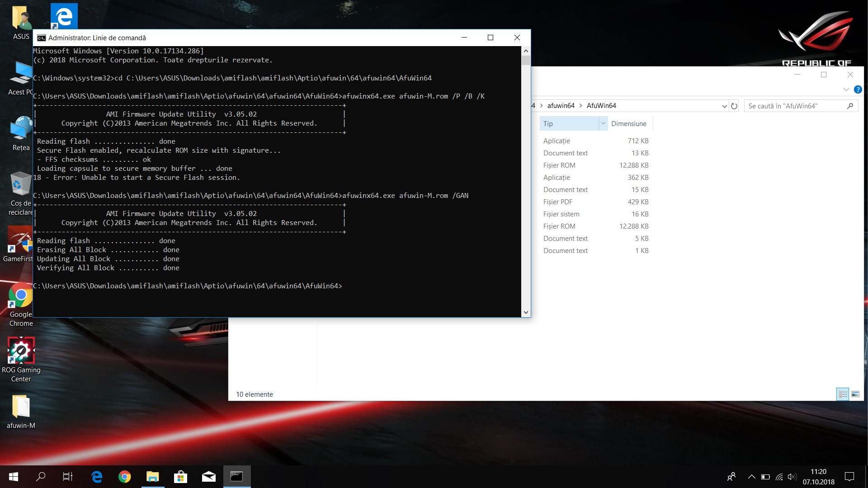Sort files by Dimensiune column
The height and width of the screenshot is (488, 868).
coord(630,124)
